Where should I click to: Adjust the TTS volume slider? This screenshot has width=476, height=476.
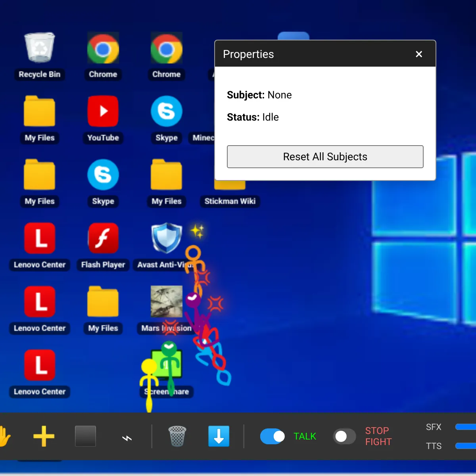point(466,446)
